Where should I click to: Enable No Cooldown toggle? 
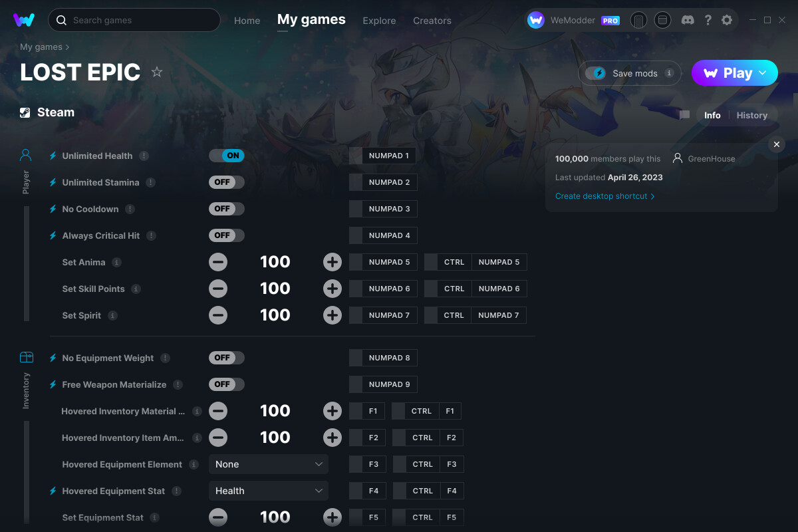[227, 209]
